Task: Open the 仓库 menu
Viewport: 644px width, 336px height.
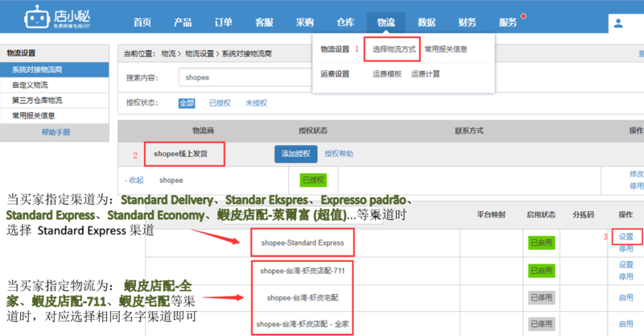Action: (345, 23)
